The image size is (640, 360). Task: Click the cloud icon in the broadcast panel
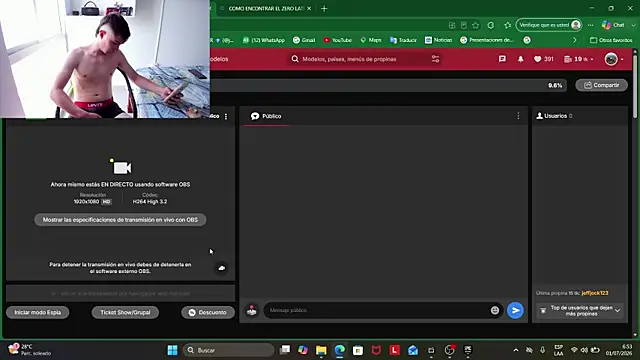222,268
